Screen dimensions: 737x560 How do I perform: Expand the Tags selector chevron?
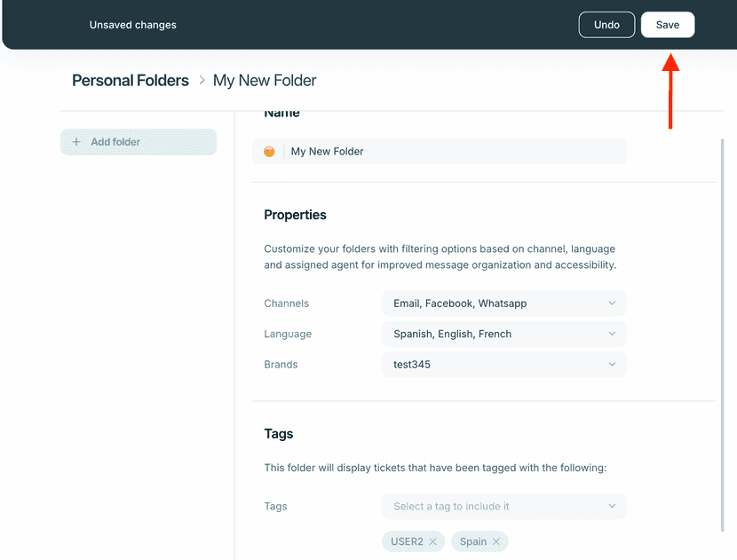[612, 506]
